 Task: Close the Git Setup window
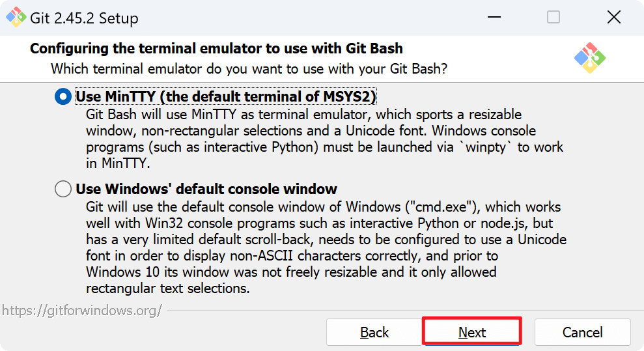(x=613, y=18)
